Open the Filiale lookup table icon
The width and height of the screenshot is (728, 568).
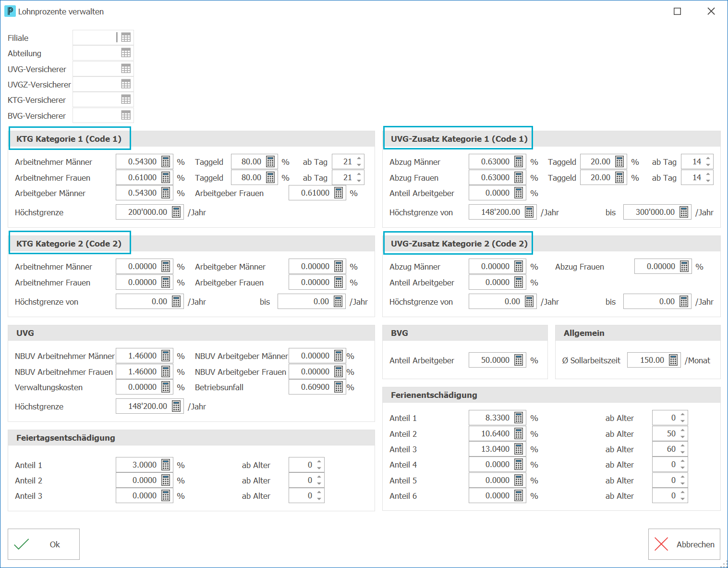pos(126,37)
